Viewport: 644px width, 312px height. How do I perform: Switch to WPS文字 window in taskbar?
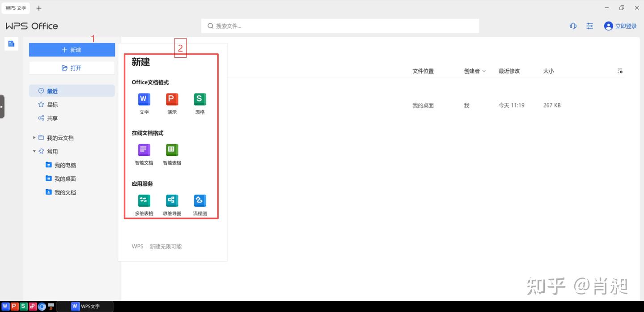[x=85, y=306]
